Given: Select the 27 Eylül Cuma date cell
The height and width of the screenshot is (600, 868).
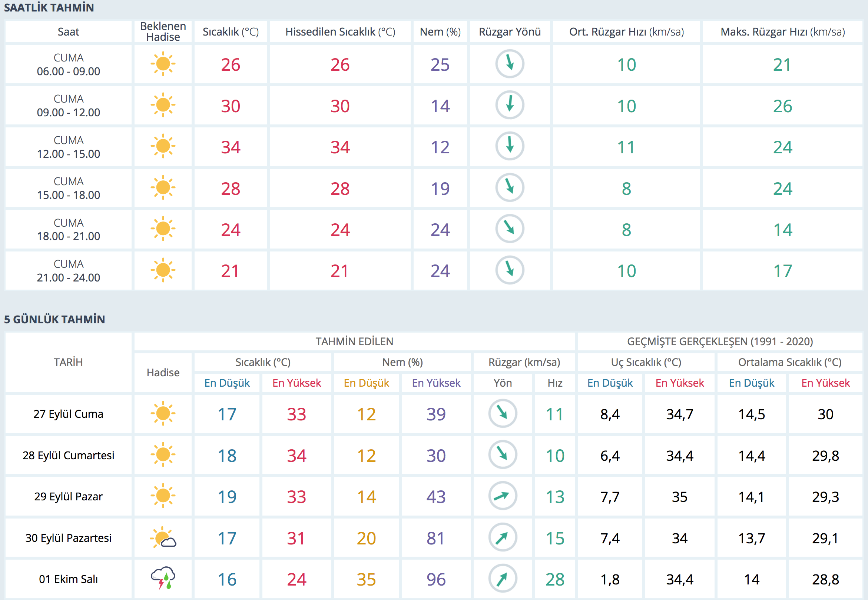Looking at the screenshot, I should (x=69, y=414).
